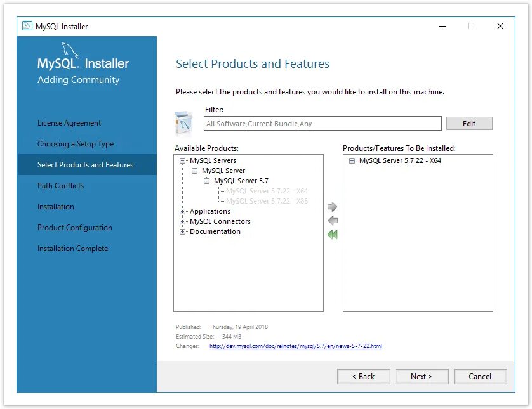Image resolution: width=532 pixels, height=409 pixels.
Task: Expand MySQL Server 5.7.22 - X64 to be installed
Action: [352, 160]
